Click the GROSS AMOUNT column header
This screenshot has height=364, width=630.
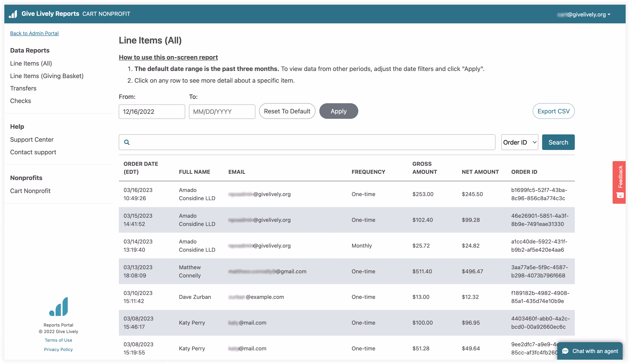pyautogui.click(x=425, y=168)
